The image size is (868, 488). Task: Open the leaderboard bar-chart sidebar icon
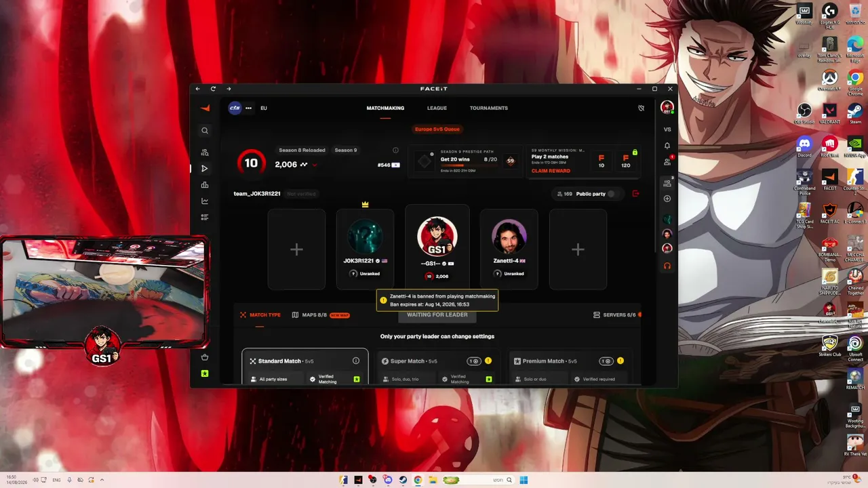pos(205,185)
